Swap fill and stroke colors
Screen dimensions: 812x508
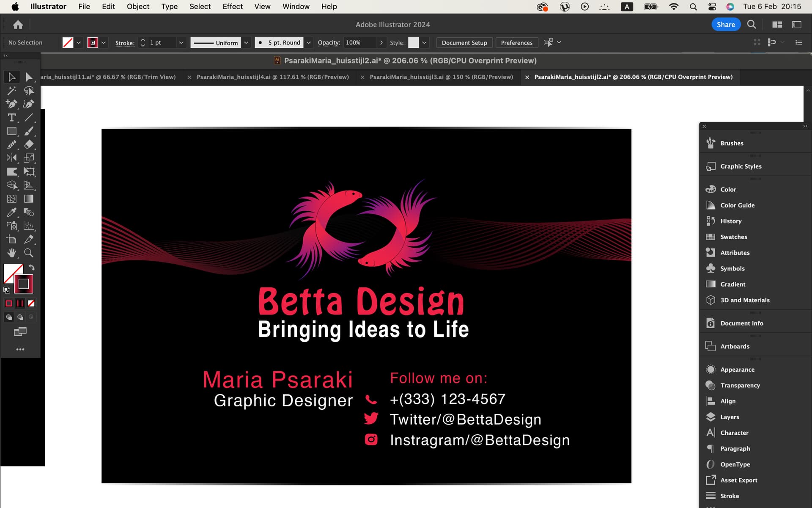click(x=32, y=268)
